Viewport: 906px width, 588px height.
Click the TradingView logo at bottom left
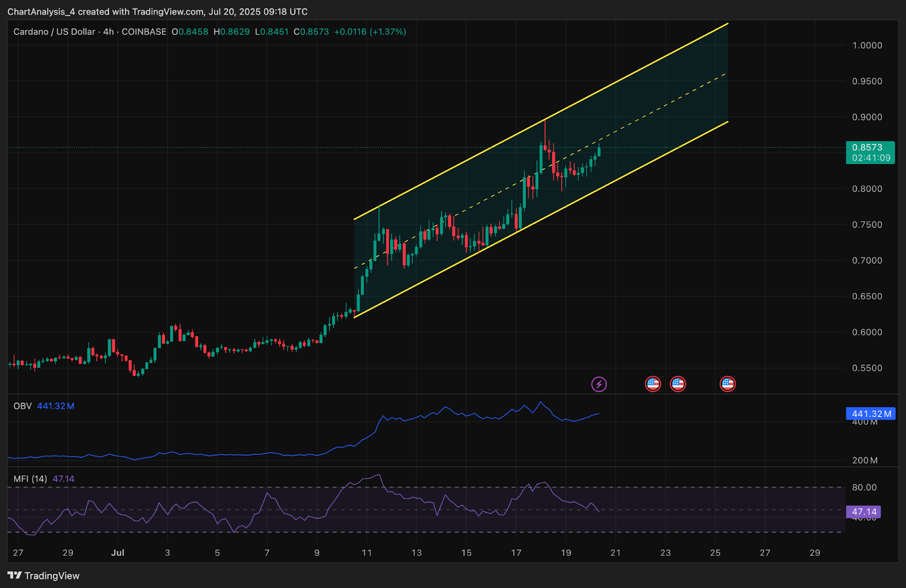click(x=44, y=576)
